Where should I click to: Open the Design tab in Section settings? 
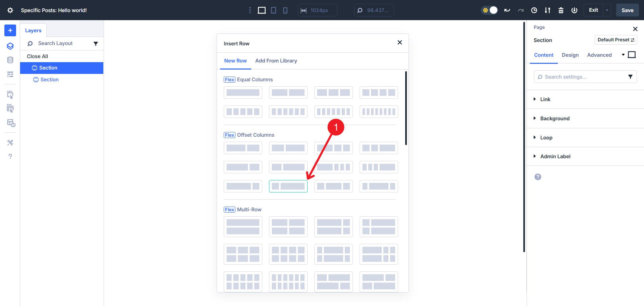(570, 55)
